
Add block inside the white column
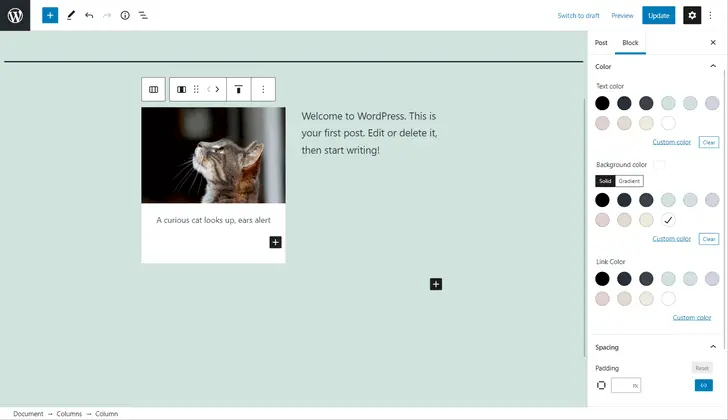coord(275,242)
